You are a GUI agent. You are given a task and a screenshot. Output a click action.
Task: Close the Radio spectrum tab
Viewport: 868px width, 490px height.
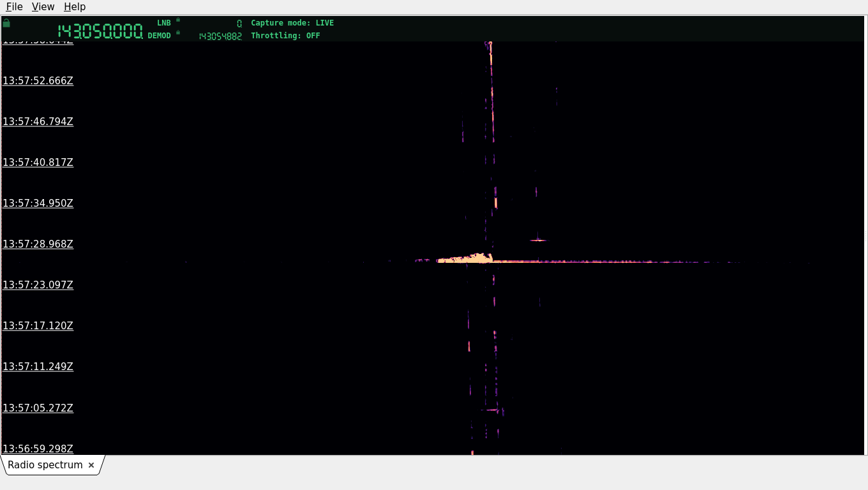(x=91, y=465)
